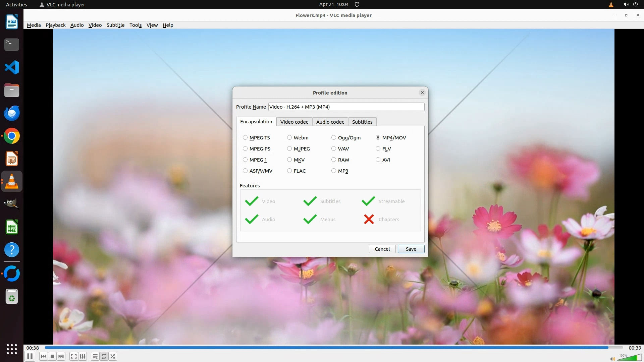The image size is (644, 362).
Task: Save the edited profile
Action: pyautogui.click(x=411, y=249)
